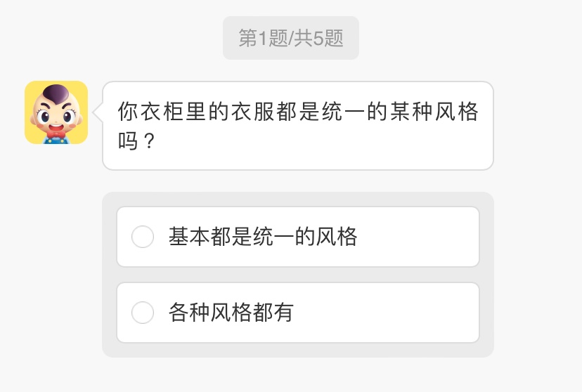Click the cartoon boy avatar icon

(56, 112)
